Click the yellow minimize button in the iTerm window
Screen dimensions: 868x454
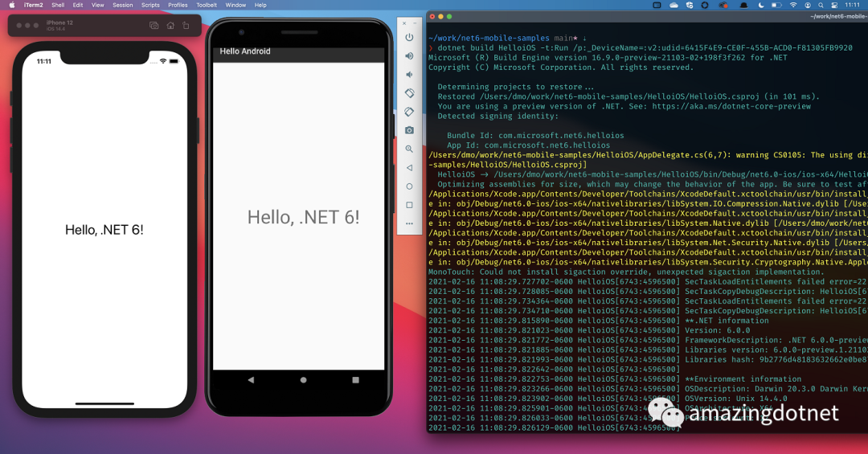[440, 17]
